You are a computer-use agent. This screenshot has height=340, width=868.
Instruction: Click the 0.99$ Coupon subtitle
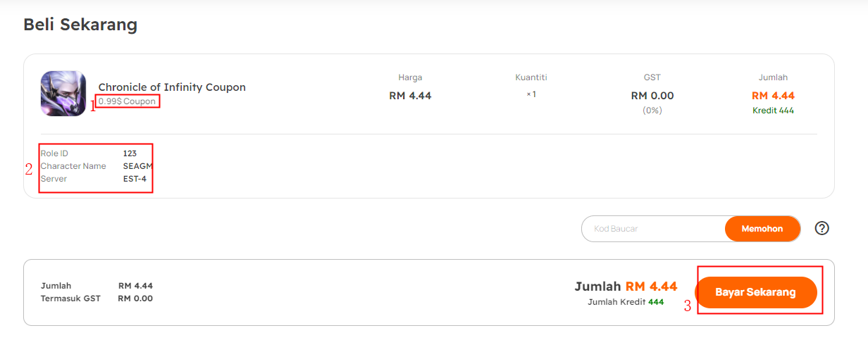click(128, 101)
